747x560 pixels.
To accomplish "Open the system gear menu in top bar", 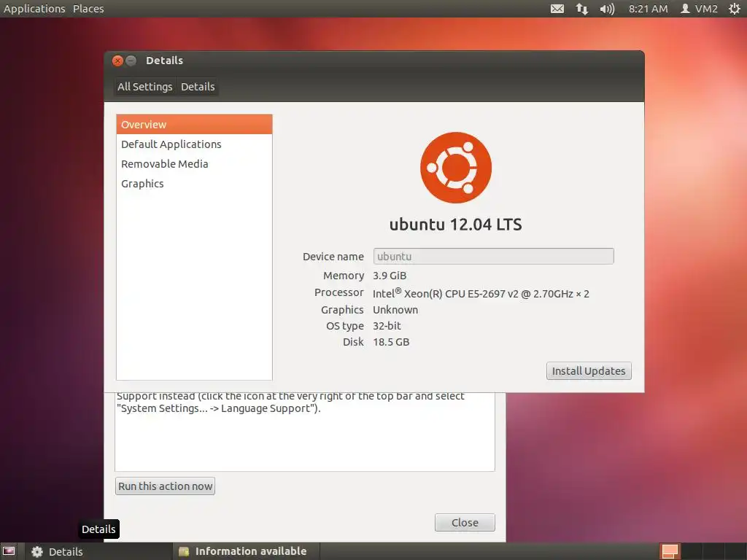I will tap(734, 9).
